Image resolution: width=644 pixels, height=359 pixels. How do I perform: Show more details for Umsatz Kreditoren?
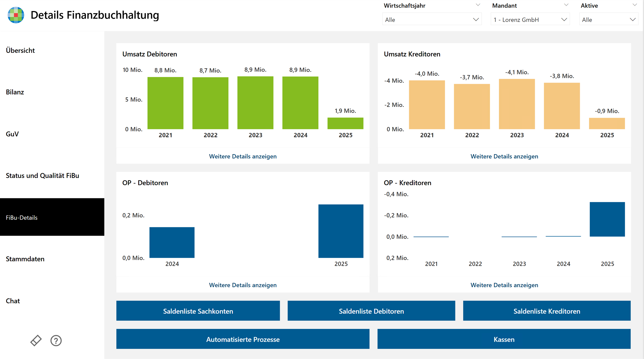pos(504,156)
